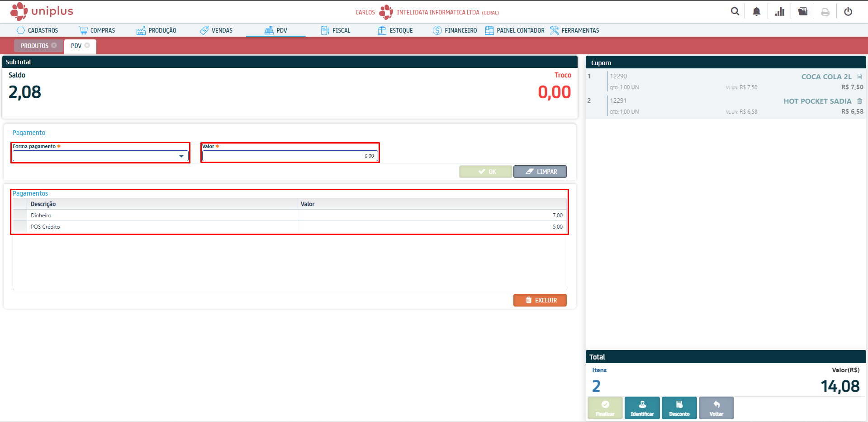Open the bar chart reports icon
The image size is (868, 422).
779,11
